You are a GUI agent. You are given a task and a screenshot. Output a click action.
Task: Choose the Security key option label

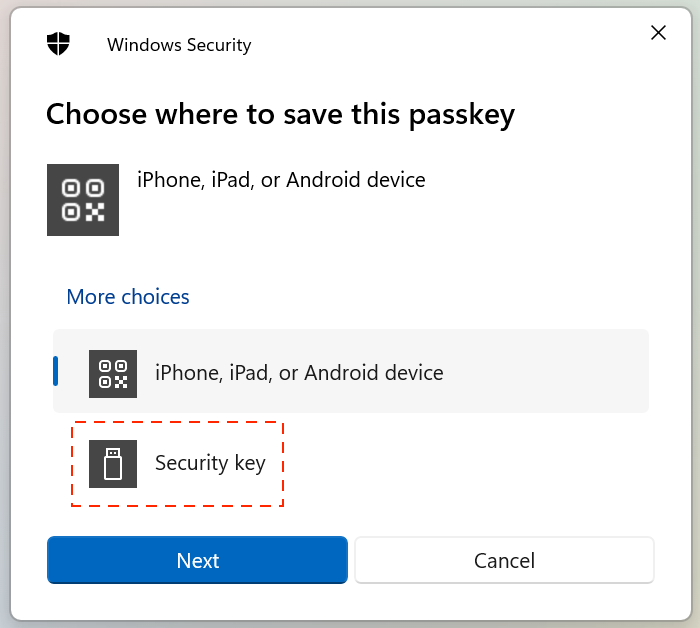210,464
